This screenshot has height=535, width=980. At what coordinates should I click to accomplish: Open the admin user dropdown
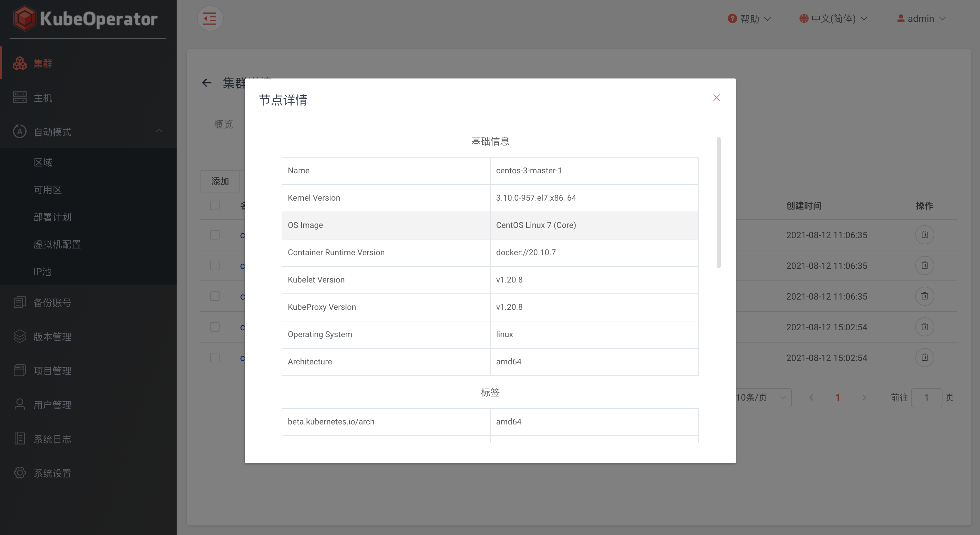pyautogui.click(x=921, y=19)
